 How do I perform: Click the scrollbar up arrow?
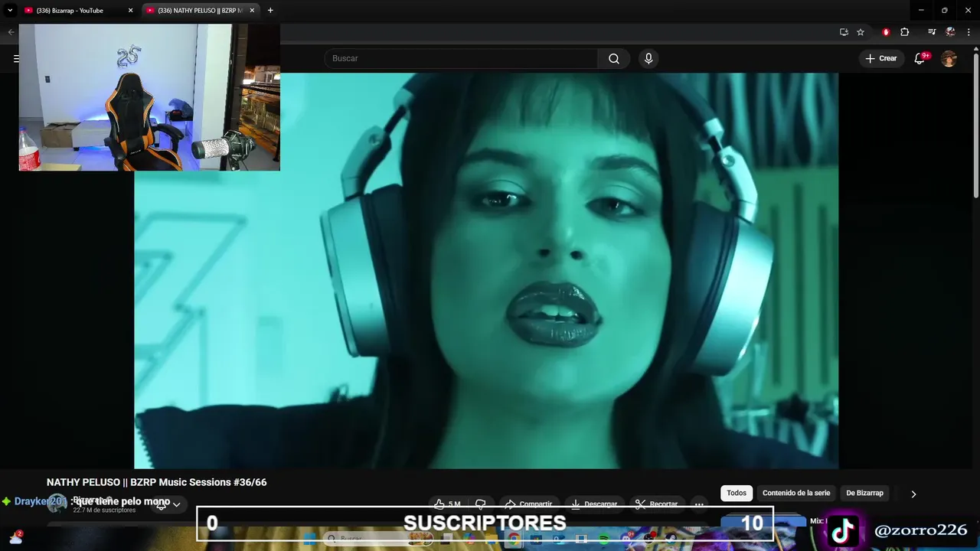[975, 50]
